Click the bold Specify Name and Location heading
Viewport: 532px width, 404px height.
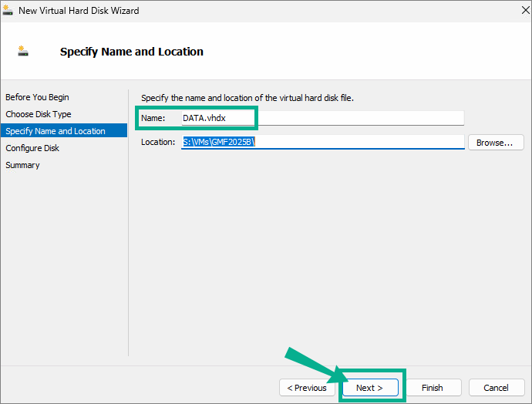click(132, 52)
